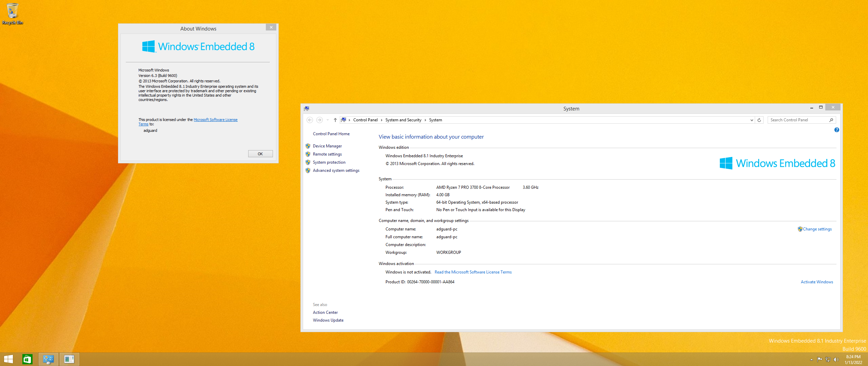868x366 pixels.
Task: Open the volume speaker tray icon
Action: (x=836, y=360)
